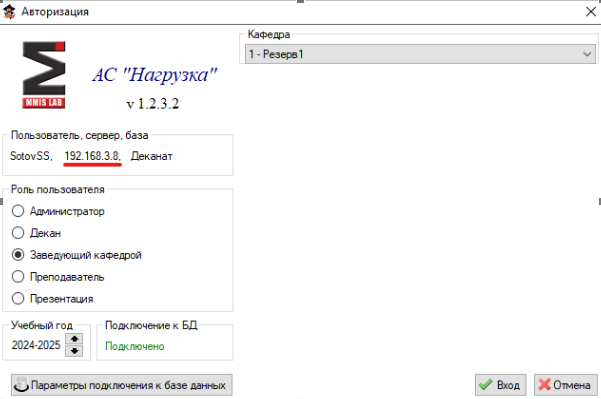This screenshot has height=399, width=601.
Task: Close the Авторизация window
Action: pos(591,12)
